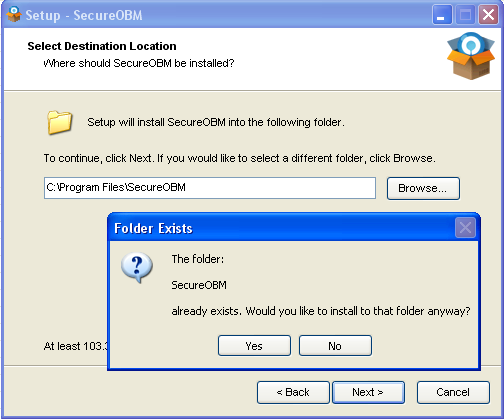Viewport: 504px width, 420px height.
Task: Close the Folder Exists dialog with X
Action: (x=465, y=228)
